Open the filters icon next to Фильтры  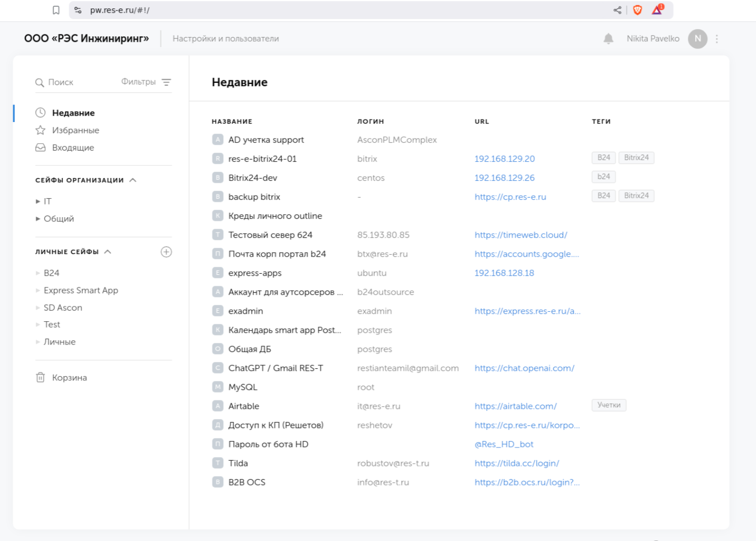click(167, 82)
